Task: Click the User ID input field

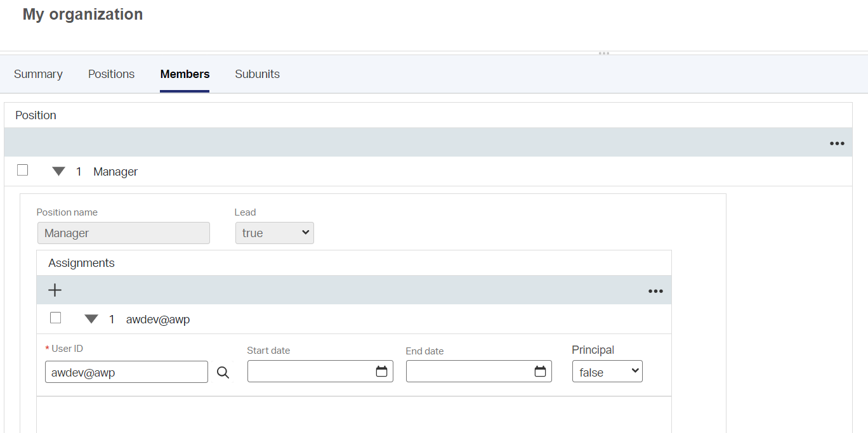Action: (126, 372)
